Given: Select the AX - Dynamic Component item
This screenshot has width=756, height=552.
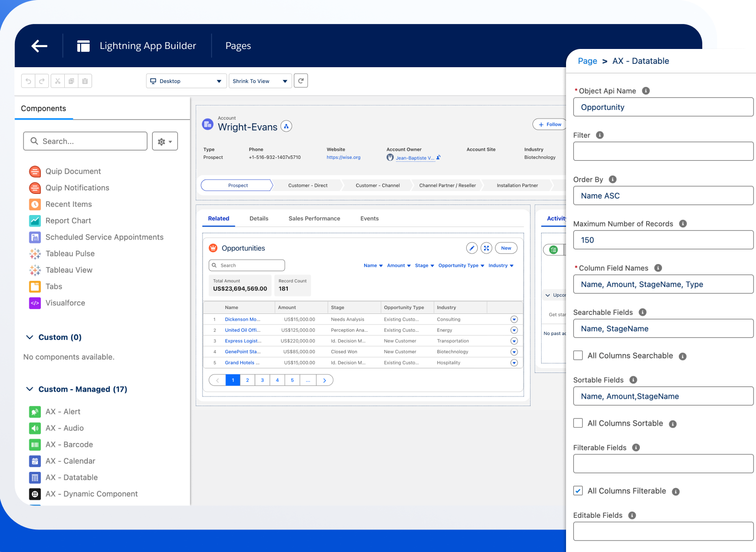Looking at the screenshot, I should [x=83, y=494].
